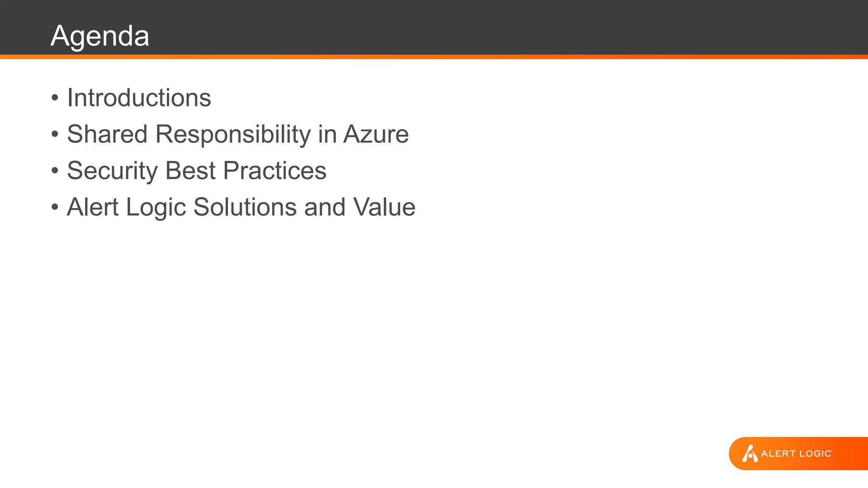Select the Agenda slide title
This screenshot has width=868, height=488.
pos(100,36)
